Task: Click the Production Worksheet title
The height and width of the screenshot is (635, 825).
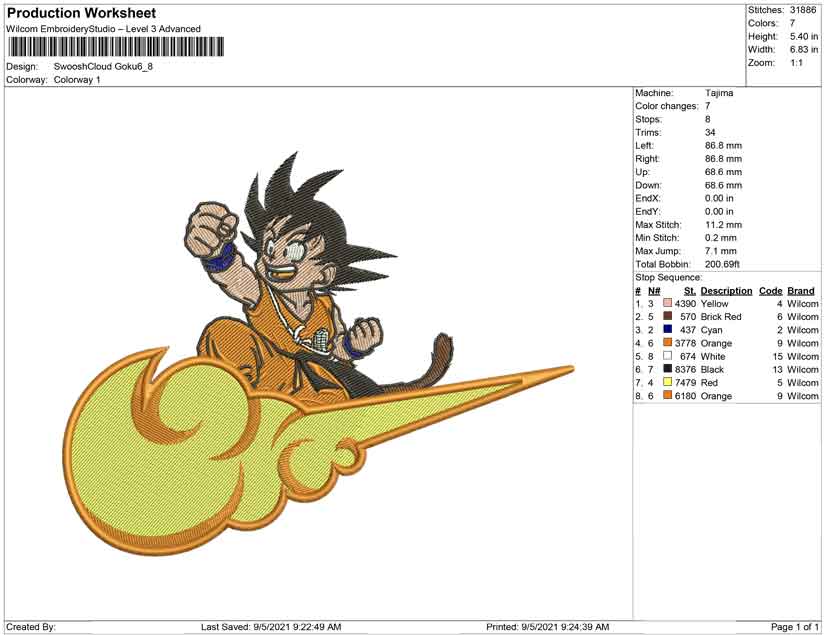Action: tap(82, 13)
